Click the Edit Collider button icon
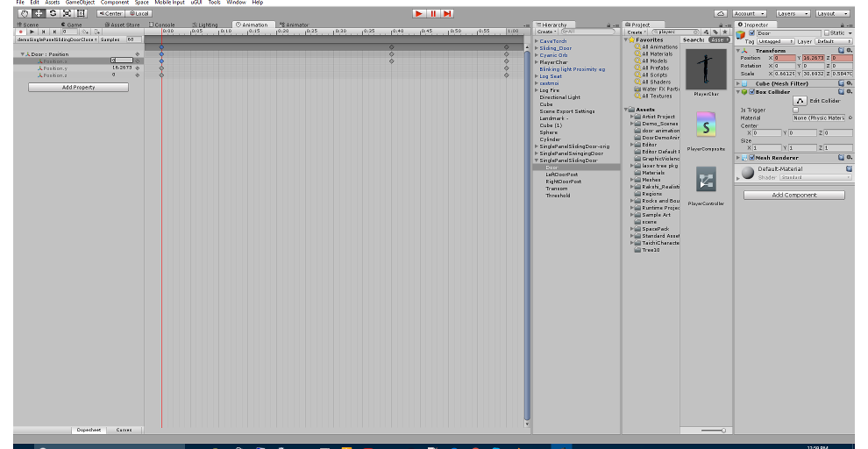868x449 pixels. pyautogui.click(x=800, y=101)
